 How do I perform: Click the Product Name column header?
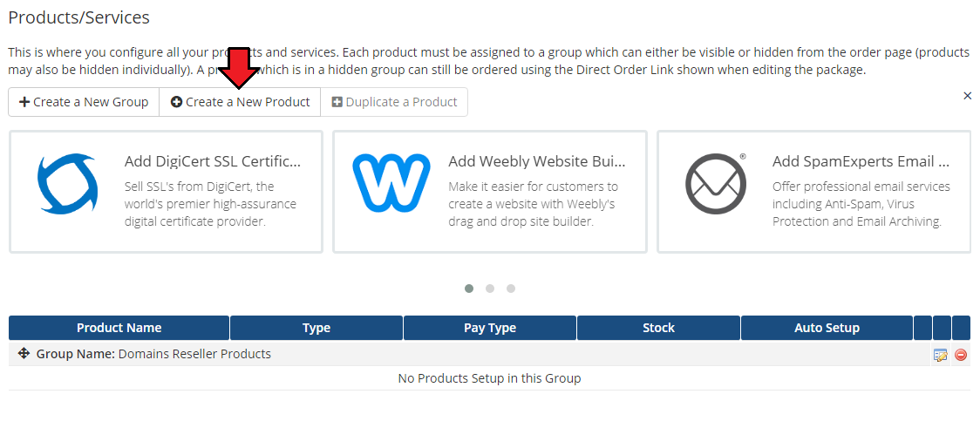[119, 328]
